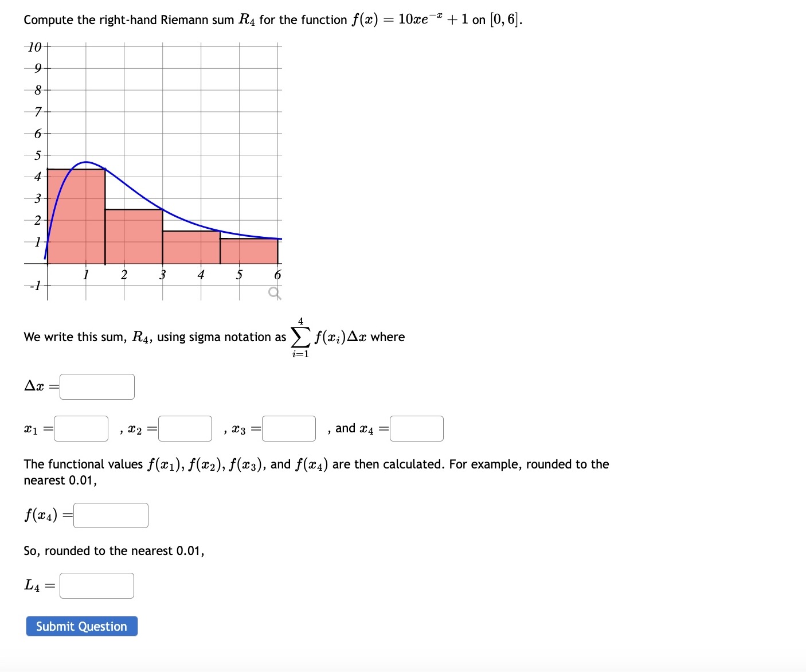Click the Submit Question button to submit answers
806x672 pixels.
[x=81, y=626]
